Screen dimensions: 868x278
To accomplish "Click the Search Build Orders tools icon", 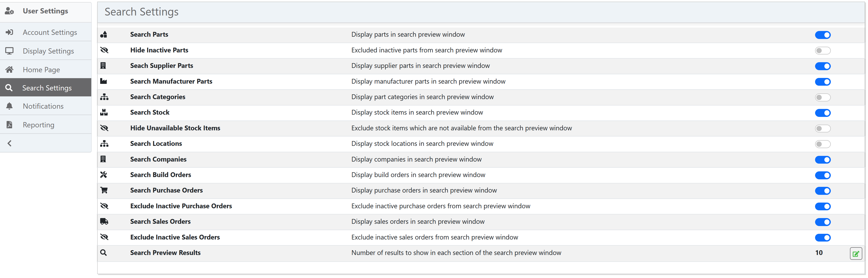I will 104,175.
